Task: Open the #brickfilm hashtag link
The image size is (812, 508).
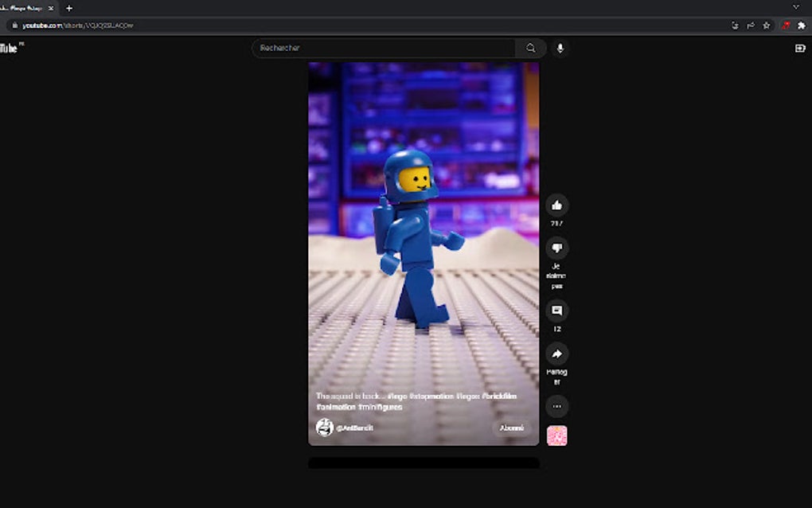Action: [x=499, y=397]
